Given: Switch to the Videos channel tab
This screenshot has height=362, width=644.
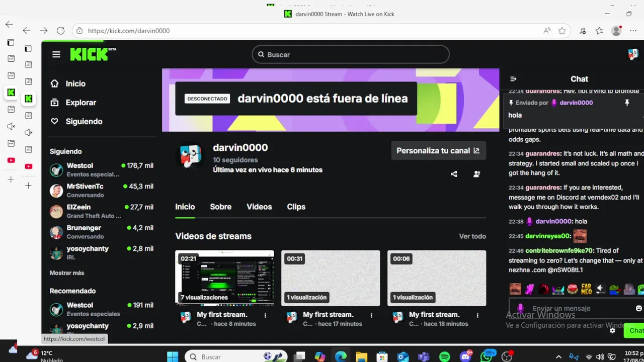Looking at the screenshot, I should [x=259, y=207].
